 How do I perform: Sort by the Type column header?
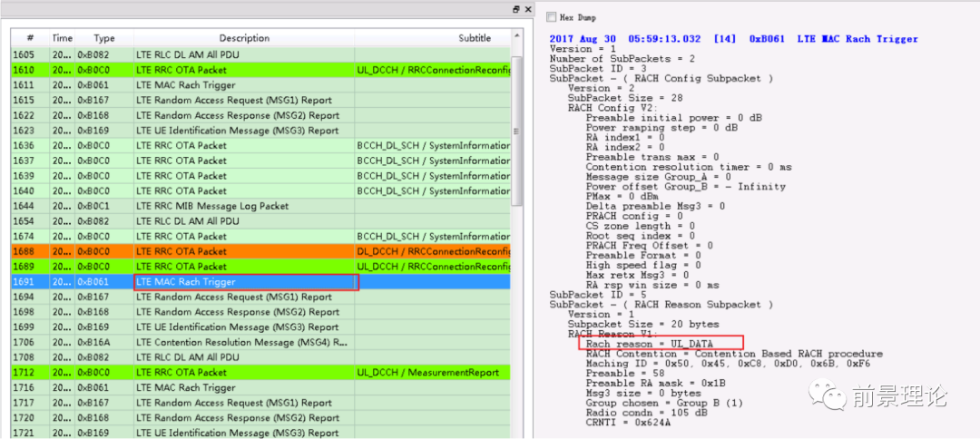[x=104, y=38]
